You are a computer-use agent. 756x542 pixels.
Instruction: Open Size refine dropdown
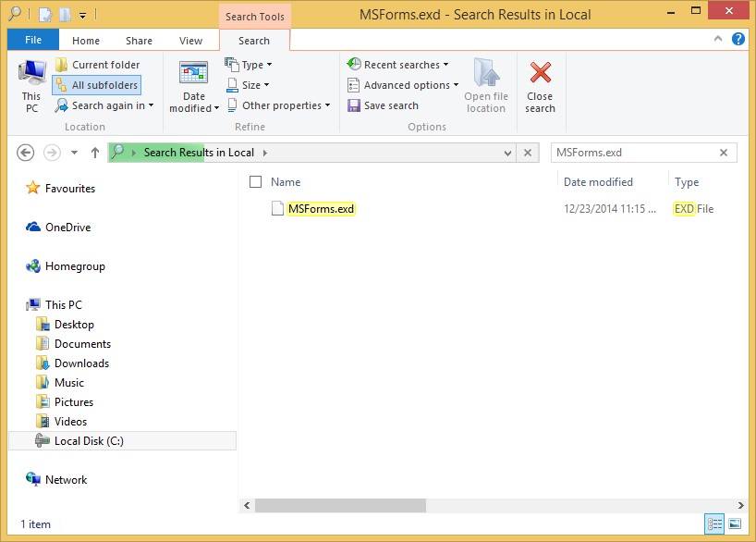click(248, 85)
